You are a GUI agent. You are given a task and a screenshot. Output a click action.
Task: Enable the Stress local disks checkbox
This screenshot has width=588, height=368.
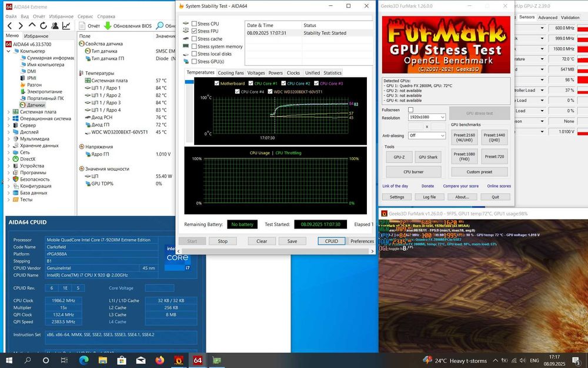[x=194, y=54]
